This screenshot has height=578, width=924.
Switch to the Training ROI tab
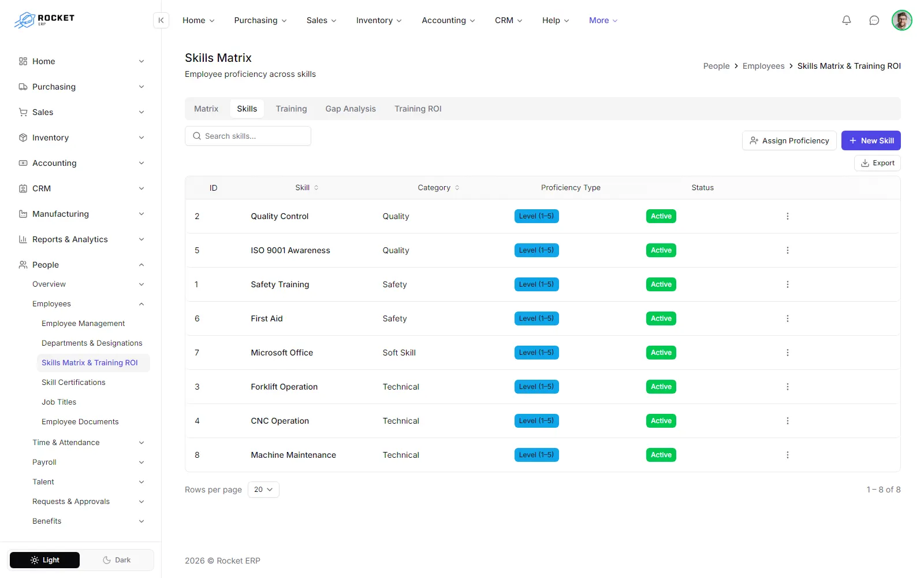[x=418, y=109]
